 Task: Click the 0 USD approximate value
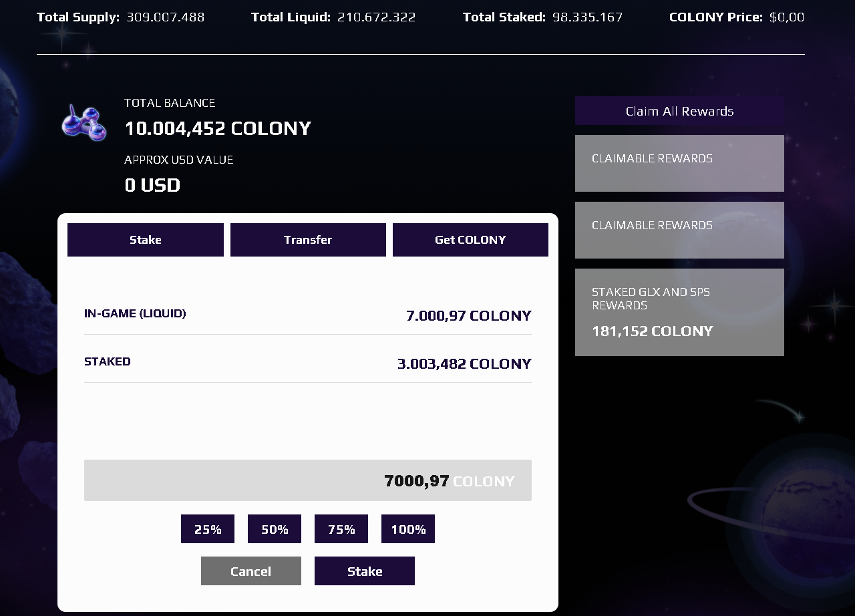pos(152,185)
